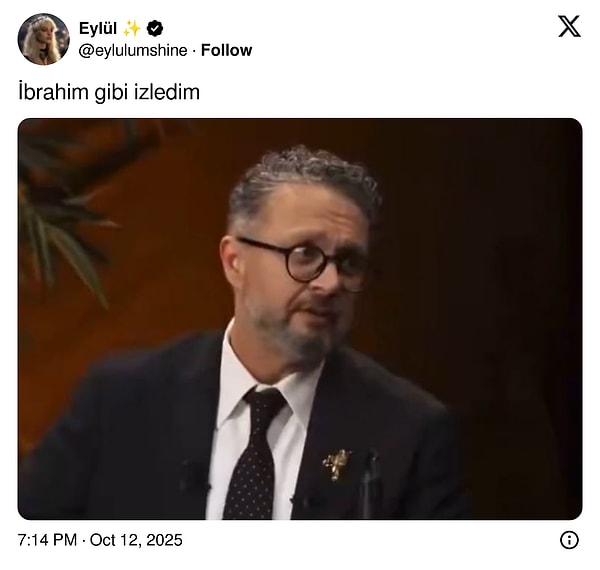This screenshot has width=600, height=570.
Task: Open Eylül's profile avatar picture
Action: (44, 39)
